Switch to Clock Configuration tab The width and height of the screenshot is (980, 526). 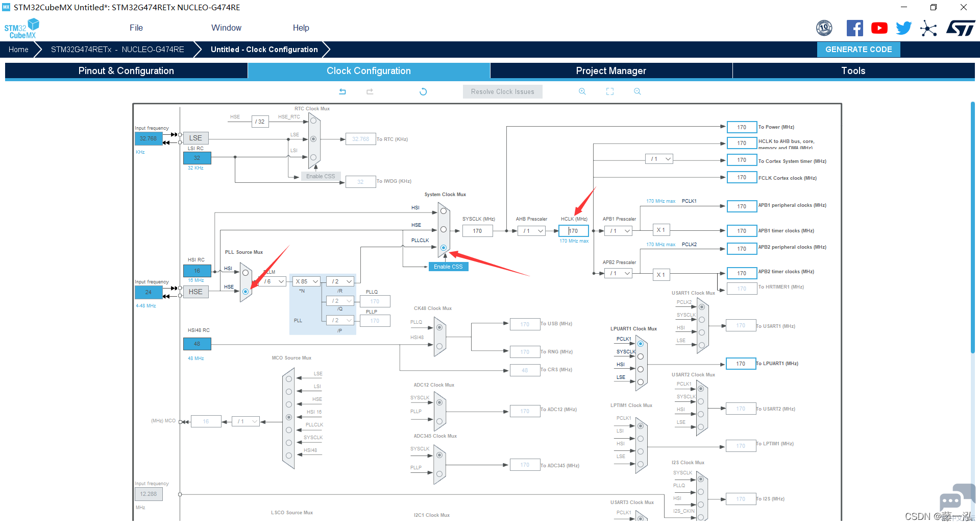369,71
